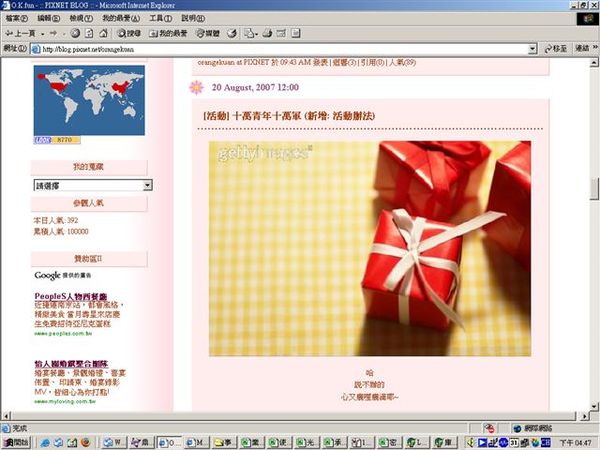Expand the Mail icon dropdown arrow
The image size is (600, 450).
257,34
